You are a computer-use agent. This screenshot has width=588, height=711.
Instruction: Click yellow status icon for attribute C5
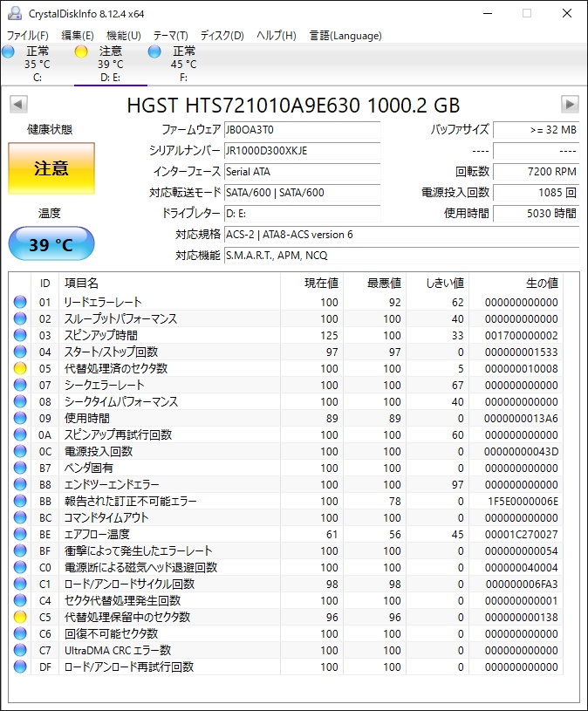click(x=20, y=618)
